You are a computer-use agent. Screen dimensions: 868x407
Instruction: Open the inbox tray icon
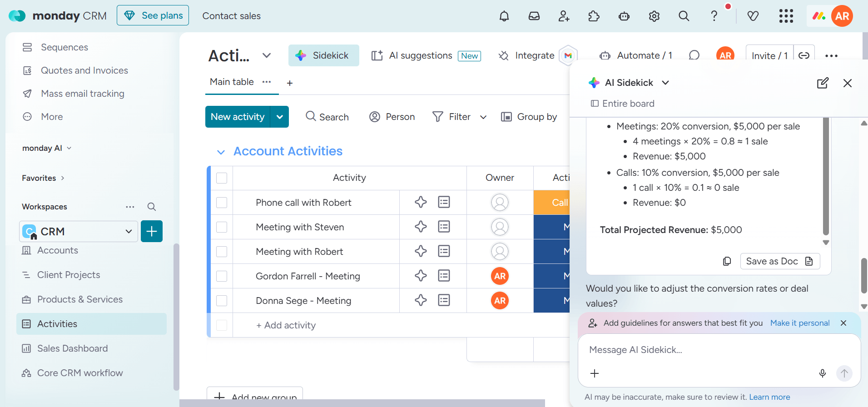[x=534, y=16]
